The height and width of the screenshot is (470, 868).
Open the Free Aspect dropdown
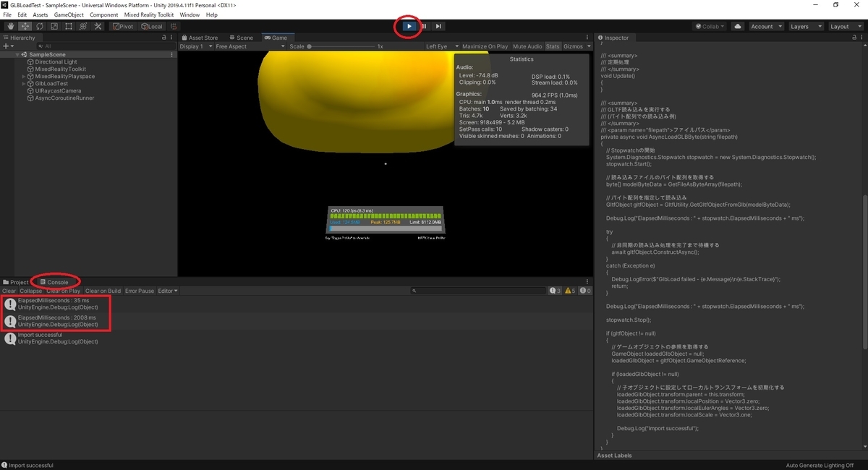pos(250,46)
